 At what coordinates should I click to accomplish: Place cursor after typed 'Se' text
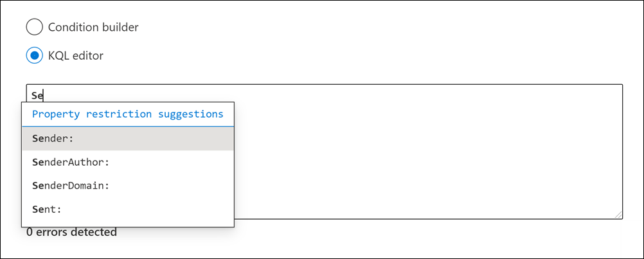(43, 96)
